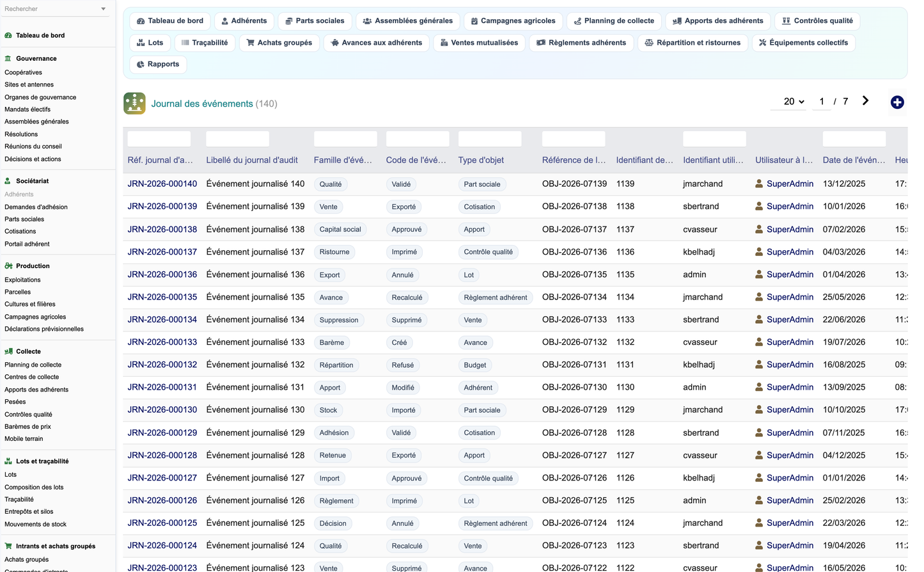Open Mandats électifs sidebar link

[27, 109]
